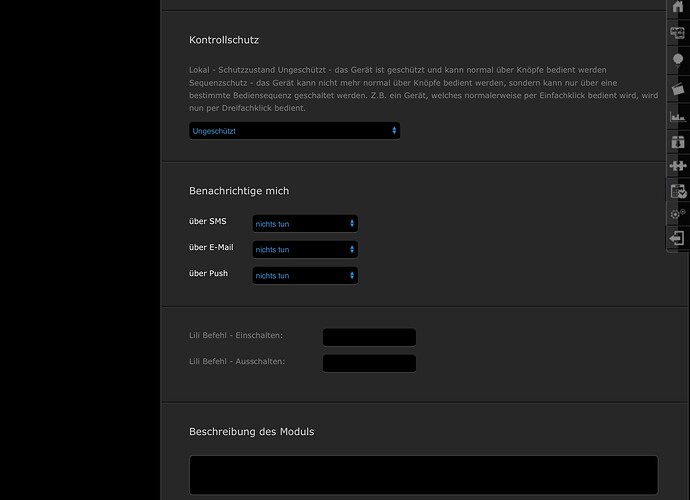This screenshot has height=500, width=690.
Task: Click the logout arrow icon
Action: [x=678, y=239]
